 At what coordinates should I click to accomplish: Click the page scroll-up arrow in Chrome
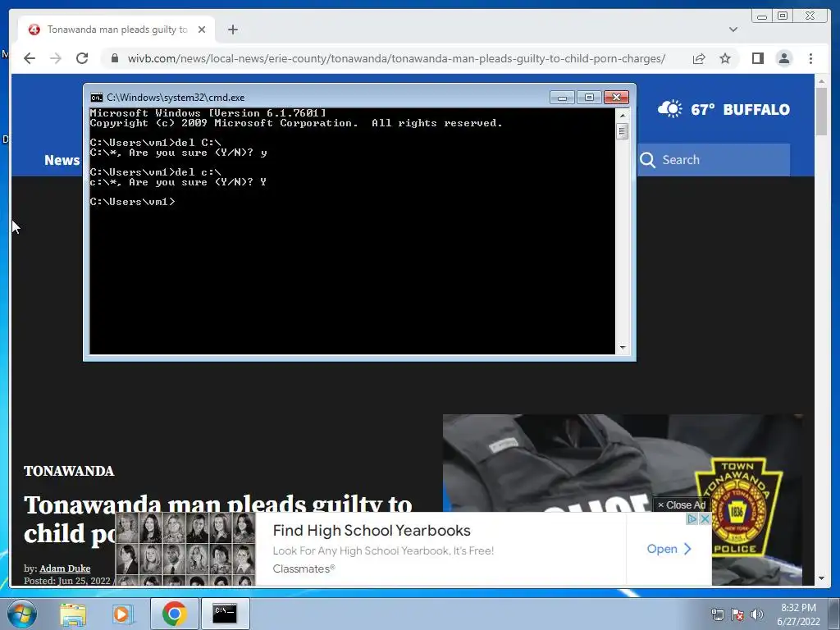coord(821,81)
